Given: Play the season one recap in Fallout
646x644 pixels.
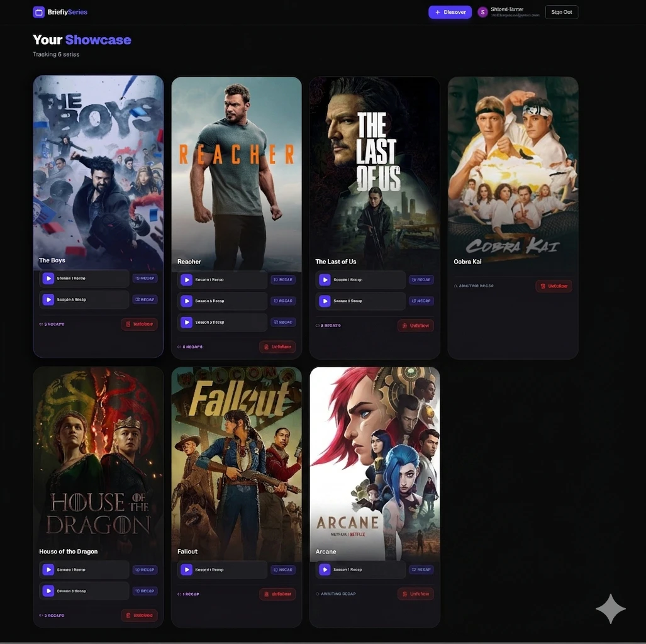Looking at the screenshot, I should pyautogui.click(x=187, y=569).
